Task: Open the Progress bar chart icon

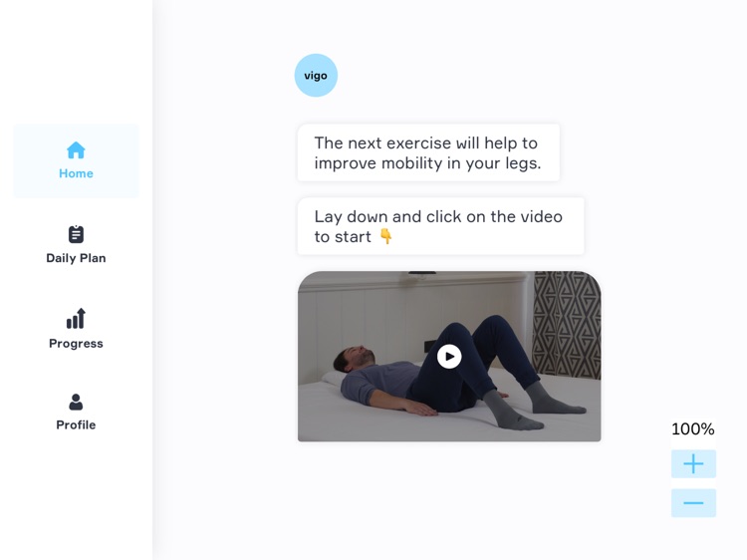Action: point(76,319)
